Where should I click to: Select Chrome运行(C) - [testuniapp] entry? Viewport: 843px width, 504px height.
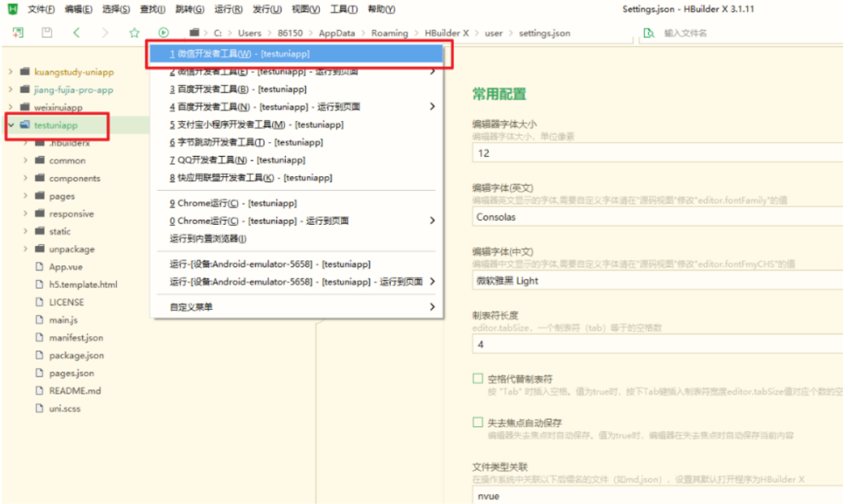pyautogui.click(x=296, y=203)
